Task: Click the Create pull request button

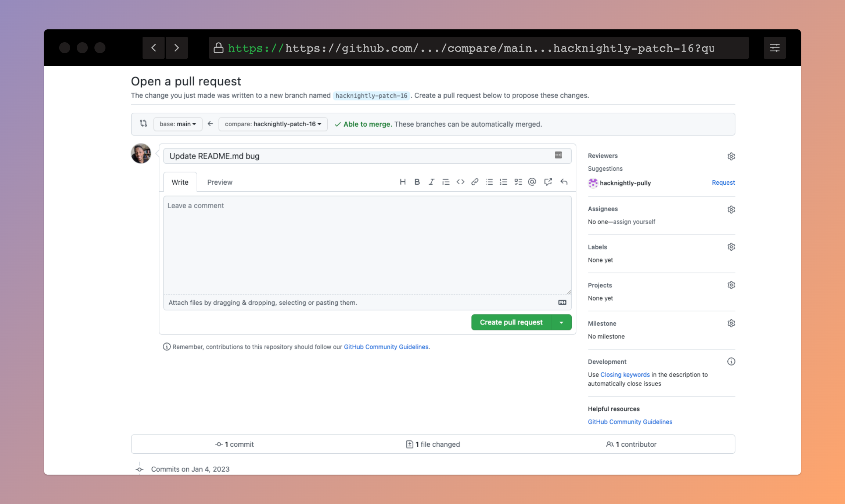Action: tap(511, 322)
